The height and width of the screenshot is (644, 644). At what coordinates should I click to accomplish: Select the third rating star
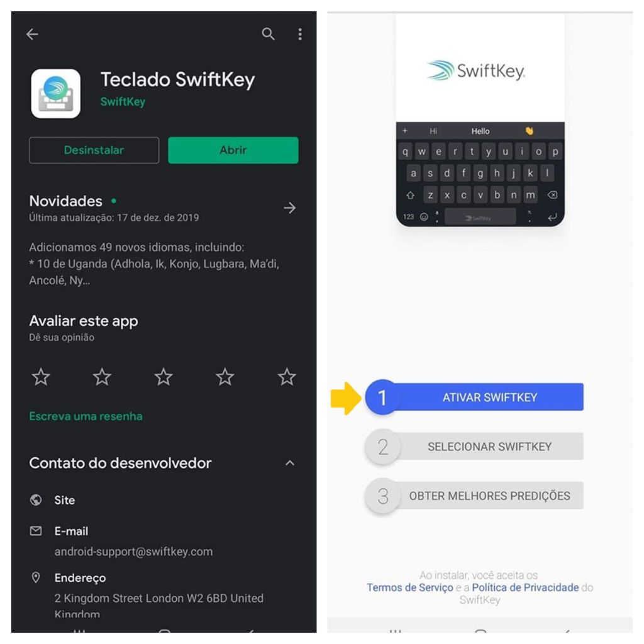[164, 377]
